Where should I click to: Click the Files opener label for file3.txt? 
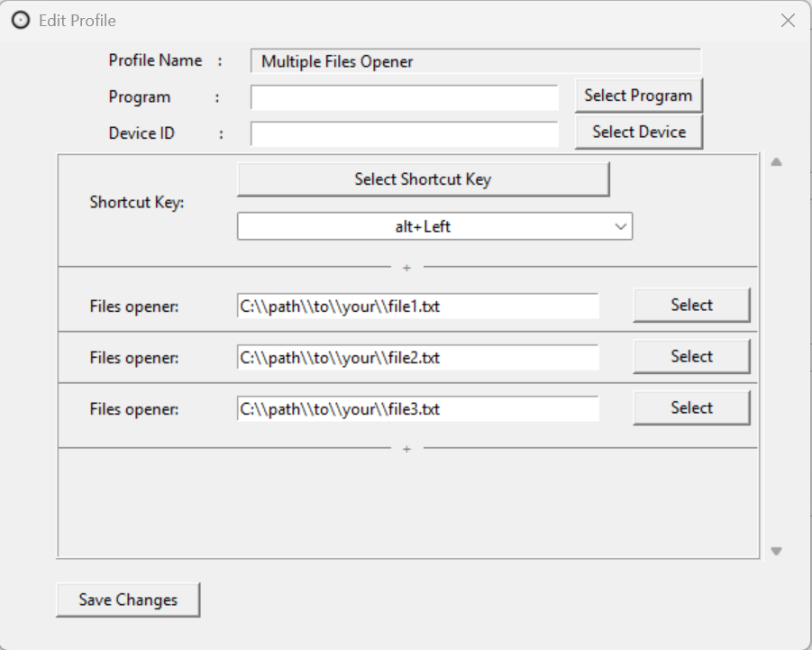point(134,409)
